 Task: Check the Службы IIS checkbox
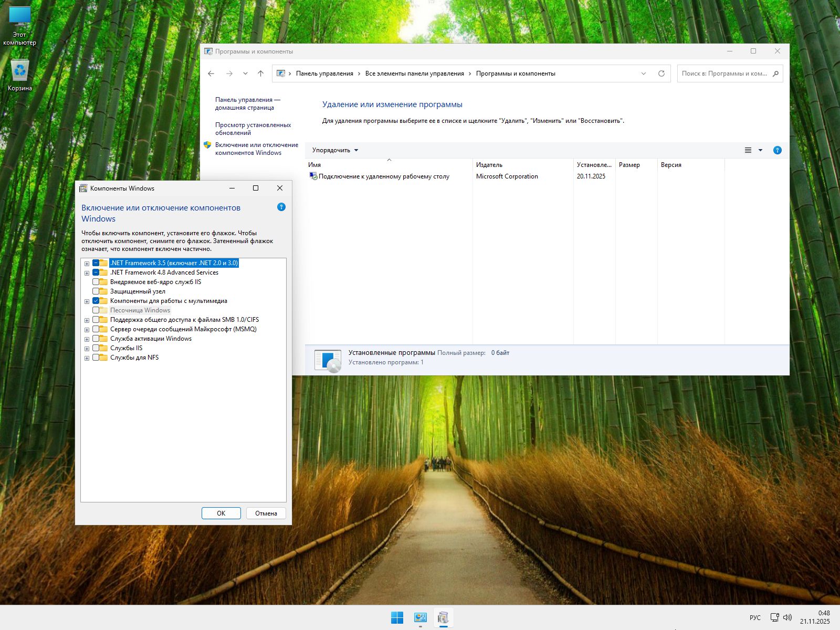96,348
